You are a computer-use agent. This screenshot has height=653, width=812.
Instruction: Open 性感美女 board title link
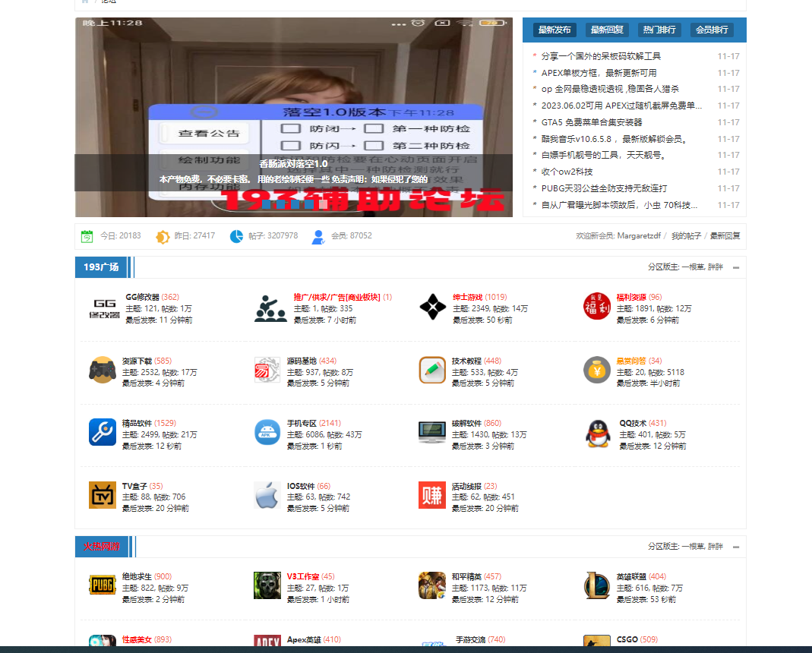[x=137, y=639]
